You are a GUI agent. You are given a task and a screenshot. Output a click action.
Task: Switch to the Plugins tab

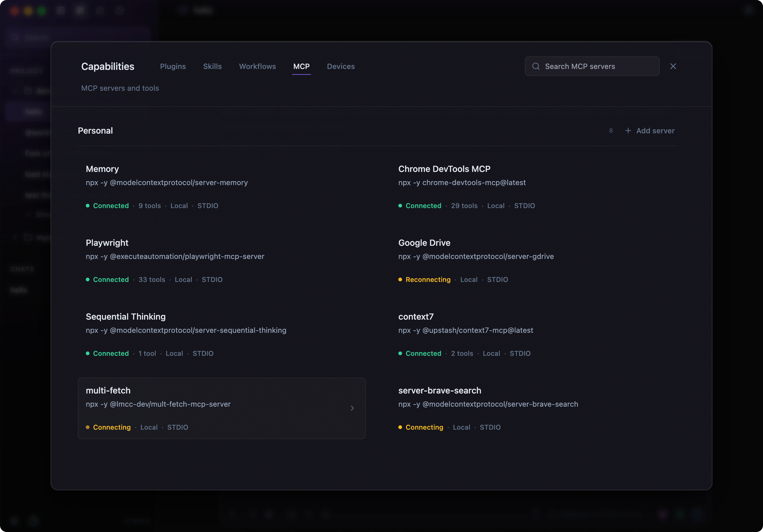tap(173, 66)
